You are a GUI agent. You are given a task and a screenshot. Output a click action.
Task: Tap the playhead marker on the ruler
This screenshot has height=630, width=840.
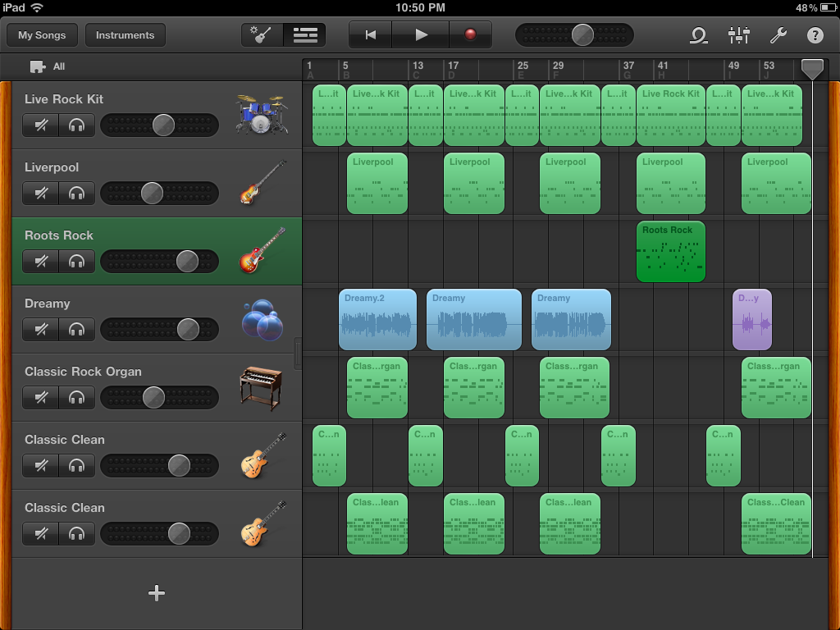pyautogui.click(x=812, y=69)
